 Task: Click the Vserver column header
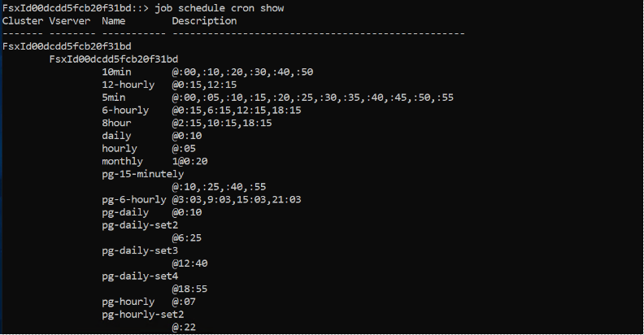click(69, 21)
